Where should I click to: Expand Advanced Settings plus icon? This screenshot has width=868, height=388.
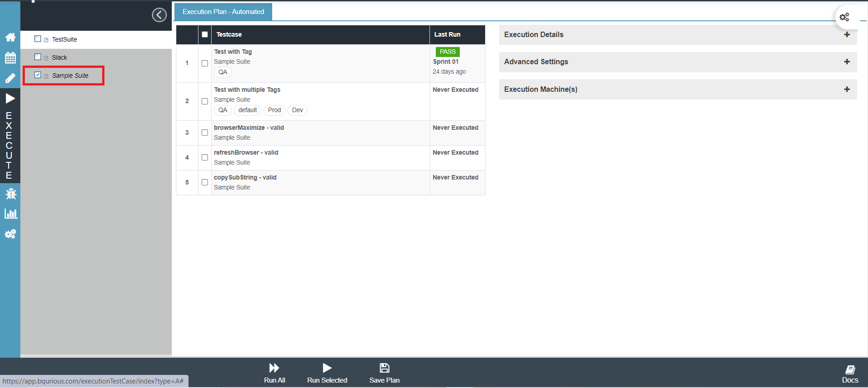[x=847, y=62]
